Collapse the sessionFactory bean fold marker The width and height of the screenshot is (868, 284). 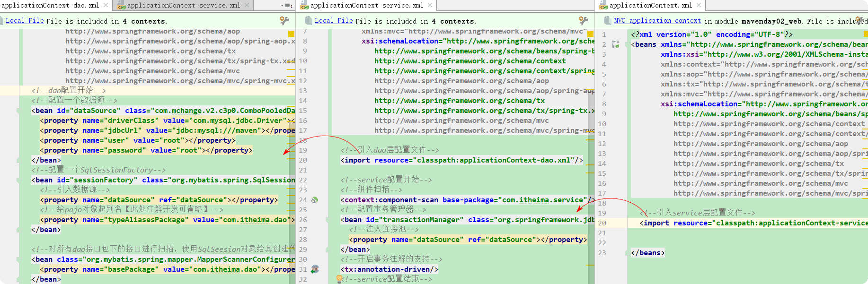pos(19,180)
